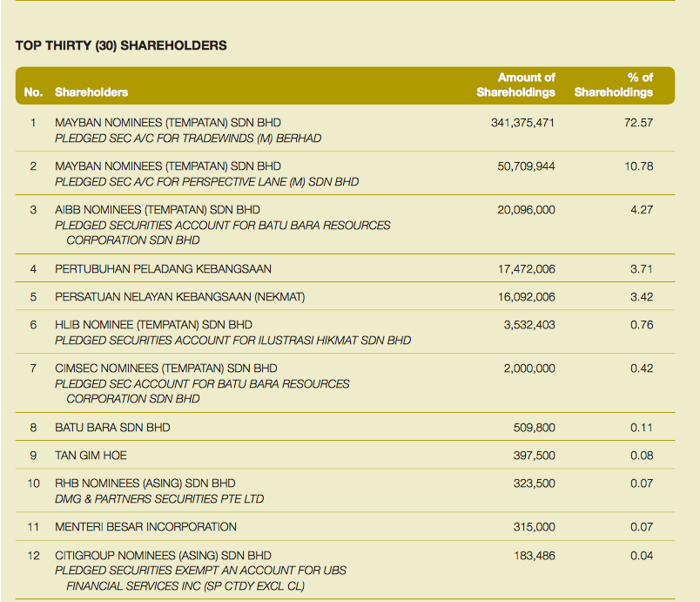Select 'PLEDGED SEC A/C FOR PERSPECTIVE LANE' line
Image resolution: width=700 pixels, height=602 pixels.
point(206,181)
